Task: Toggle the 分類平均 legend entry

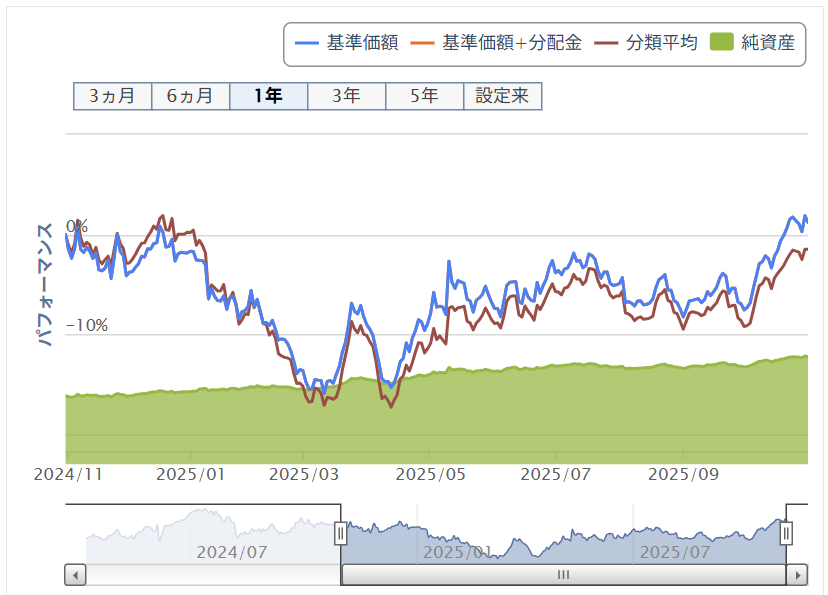Action: [646, 44]
